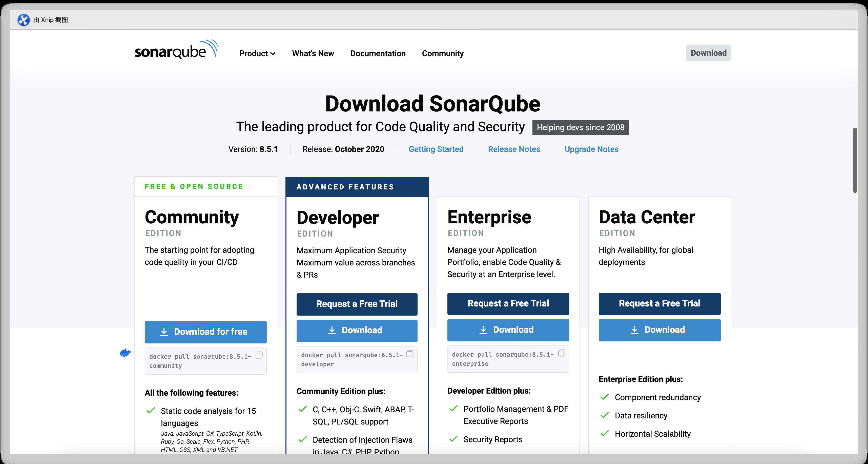Click the 'All the following features:' heading
The height and width of the screenshot is (464, 868).
[191, 393]
